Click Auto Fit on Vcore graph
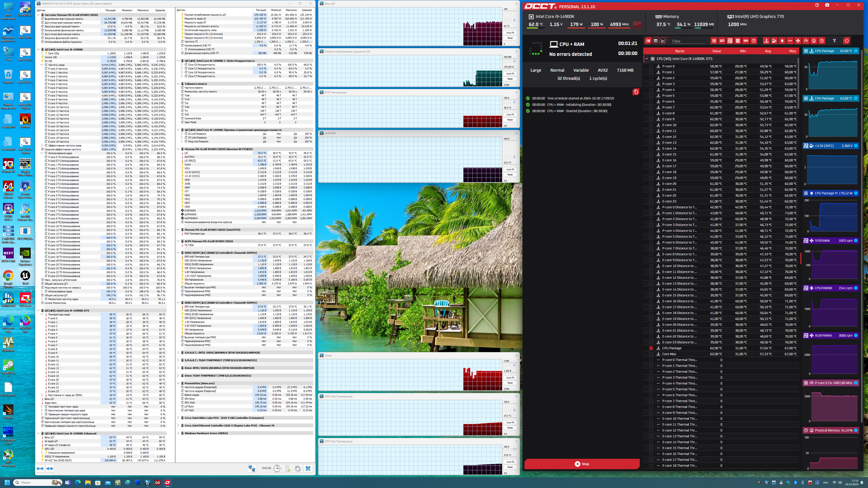 tap(510, 378)
